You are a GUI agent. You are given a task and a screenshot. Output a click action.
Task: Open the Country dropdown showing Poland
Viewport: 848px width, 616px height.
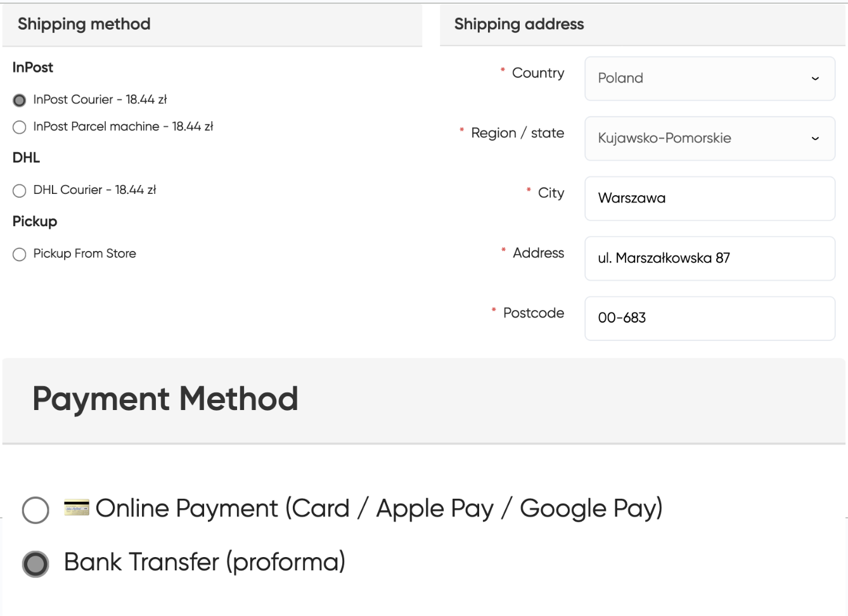tap(709, 79)
